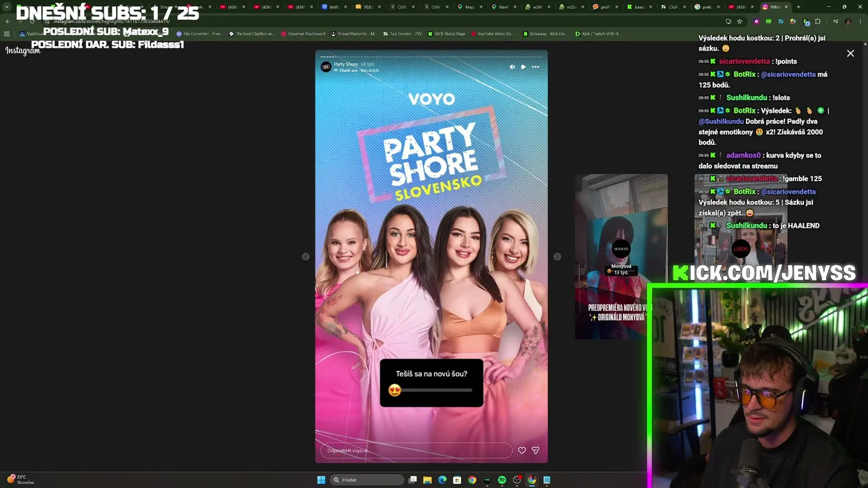868x488 pixels.
Task: Go to the previous story with left arrow
Action: tap(305, 256)
